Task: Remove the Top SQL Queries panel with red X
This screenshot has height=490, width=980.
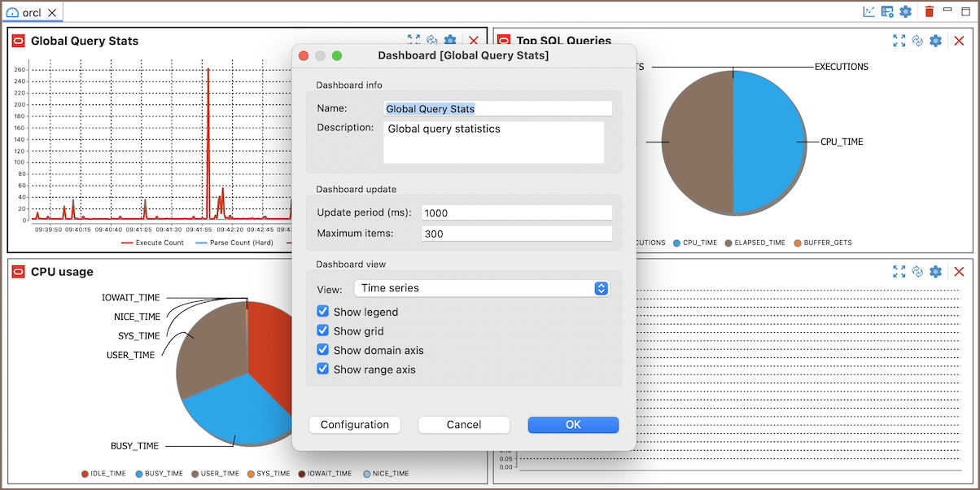Action: tap(958, 41)
